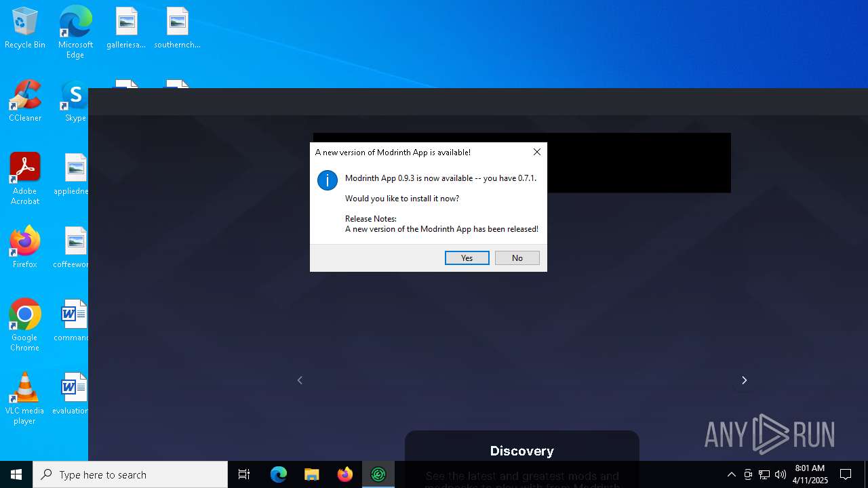The image size is (868, 488).
Task: Go to previous slide with left chevron
Action: coord(300,380)
